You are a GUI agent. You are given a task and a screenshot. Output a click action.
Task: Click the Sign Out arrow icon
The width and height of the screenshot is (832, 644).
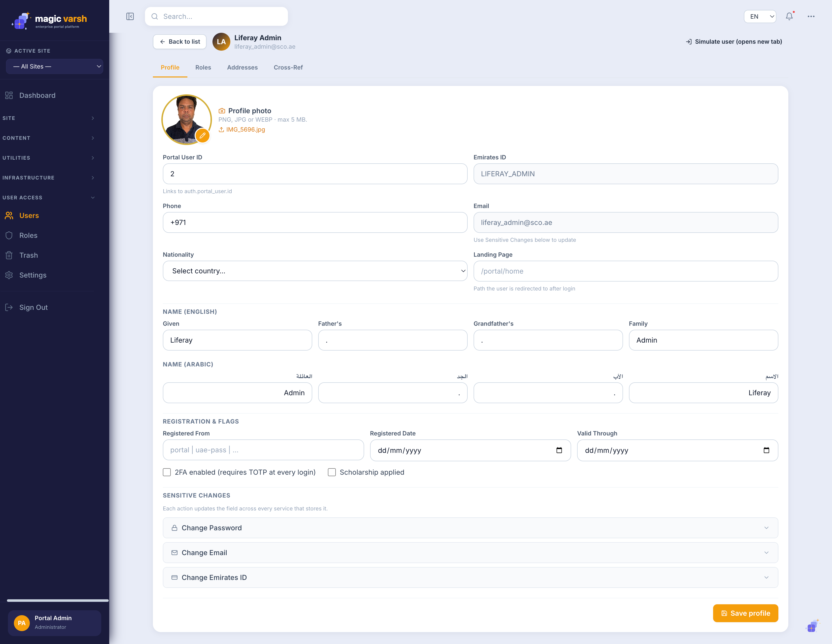click(9, 308)
